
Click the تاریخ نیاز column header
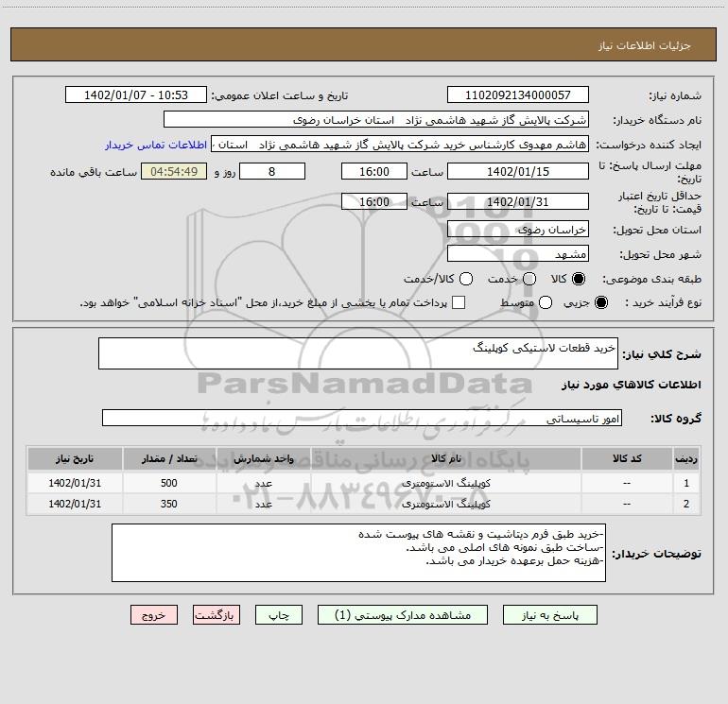tap(75, 458)
